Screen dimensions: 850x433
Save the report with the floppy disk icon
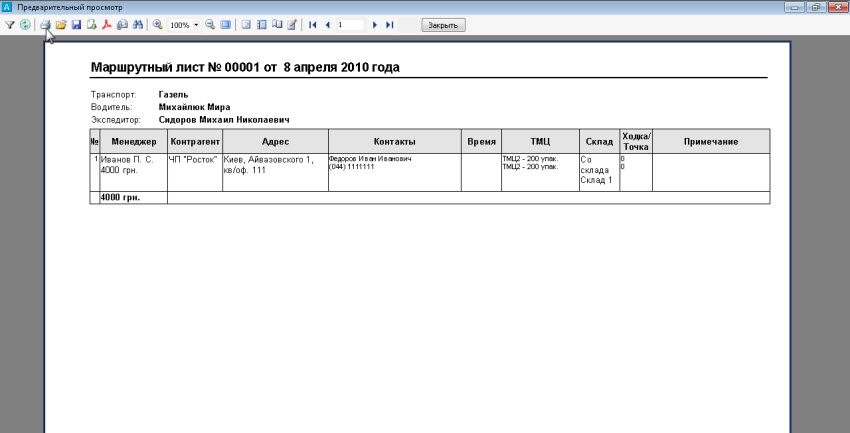[x=76, y=24]
